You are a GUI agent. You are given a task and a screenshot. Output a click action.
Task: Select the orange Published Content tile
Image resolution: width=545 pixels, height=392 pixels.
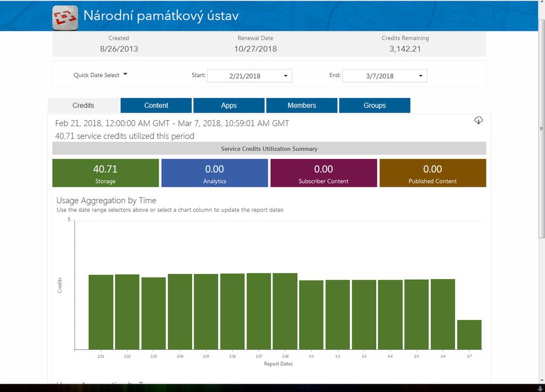433,173
